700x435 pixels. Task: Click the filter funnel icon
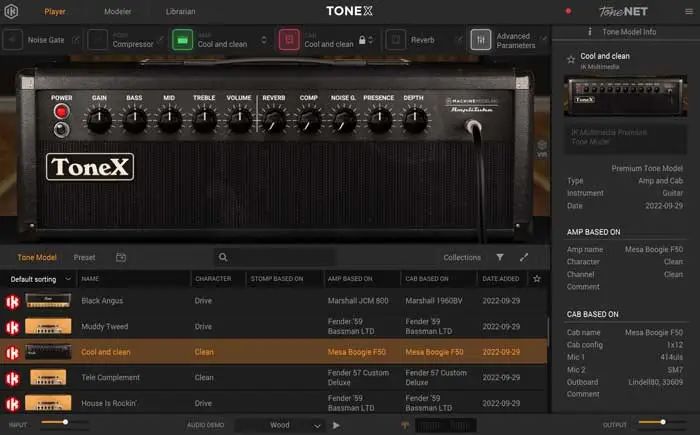click(500, 257)
